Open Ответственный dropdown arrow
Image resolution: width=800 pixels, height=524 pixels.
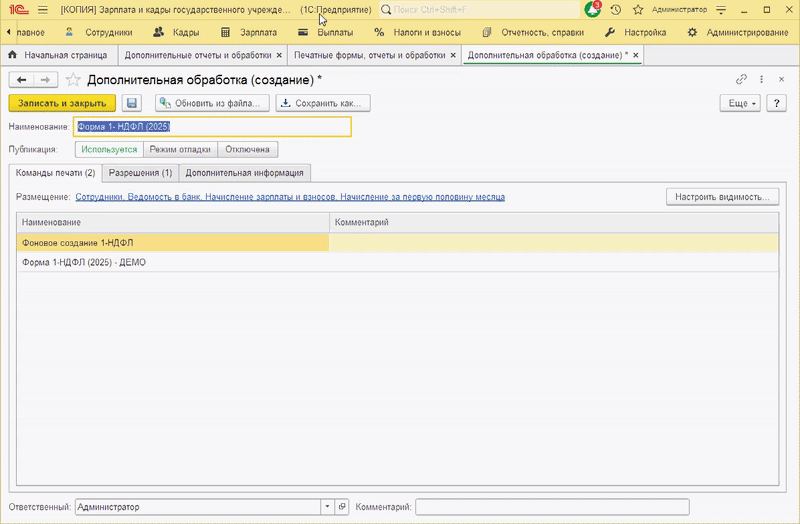point(328,507)
